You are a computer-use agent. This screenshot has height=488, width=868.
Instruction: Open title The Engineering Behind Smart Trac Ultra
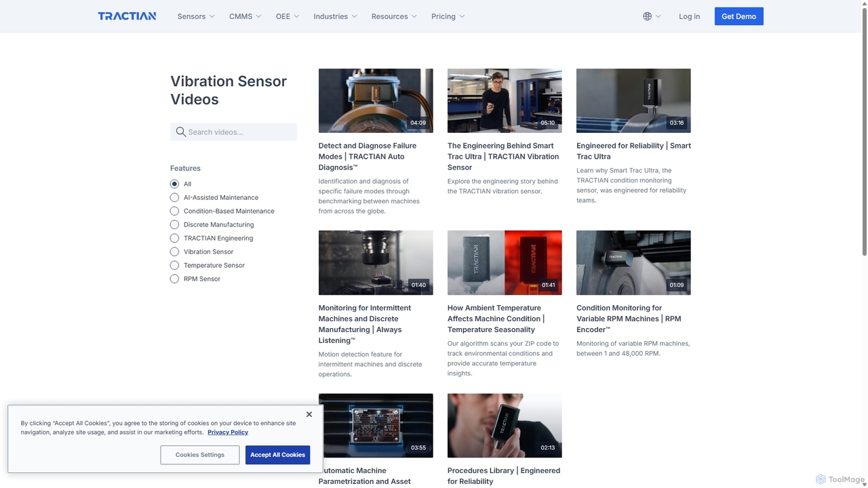503,157
